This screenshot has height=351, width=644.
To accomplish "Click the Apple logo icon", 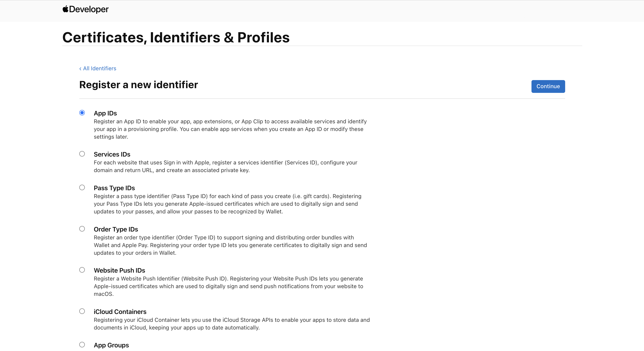I will point(65,9).
